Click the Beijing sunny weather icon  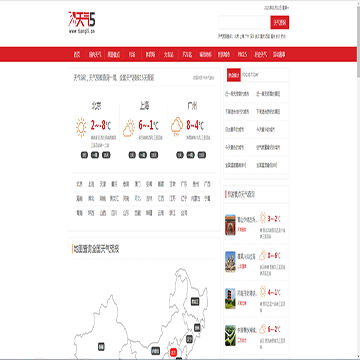pos(81,127)
